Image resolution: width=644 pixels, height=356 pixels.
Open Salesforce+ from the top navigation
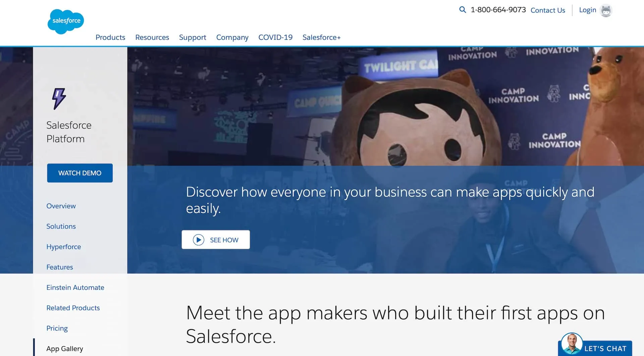pyautogui.click(x=321, y=37)
